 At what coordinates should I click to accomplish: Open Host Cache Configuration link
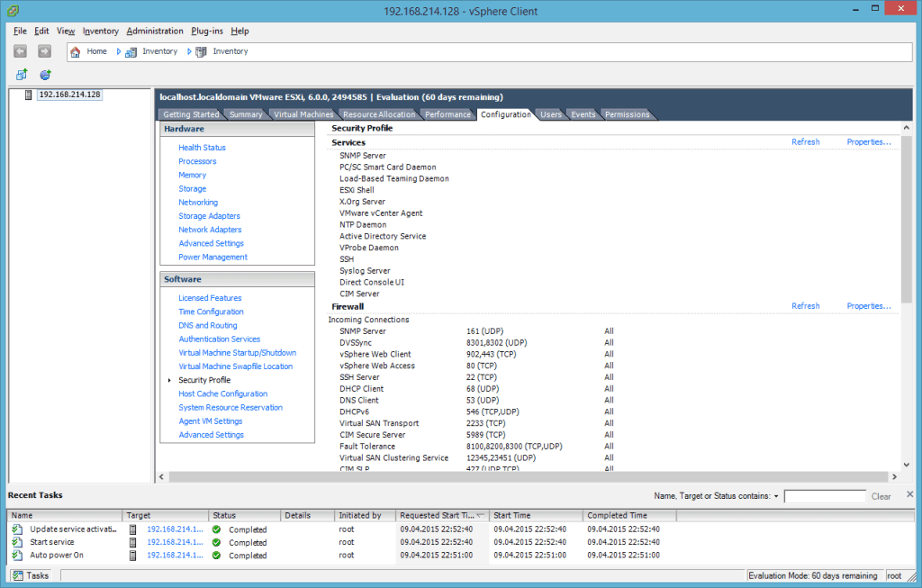tap(223, 394)
